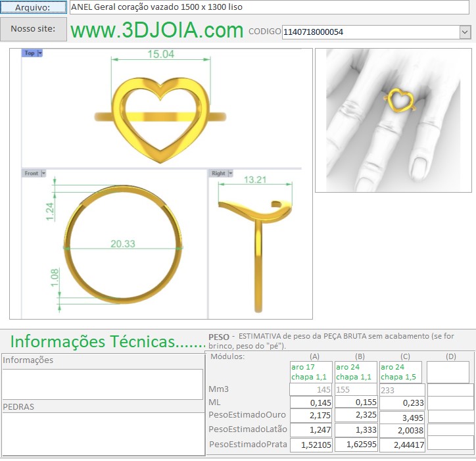Click the Nosso site button
The width and height of the screenshot is (476, 461).
pos(34,29)
